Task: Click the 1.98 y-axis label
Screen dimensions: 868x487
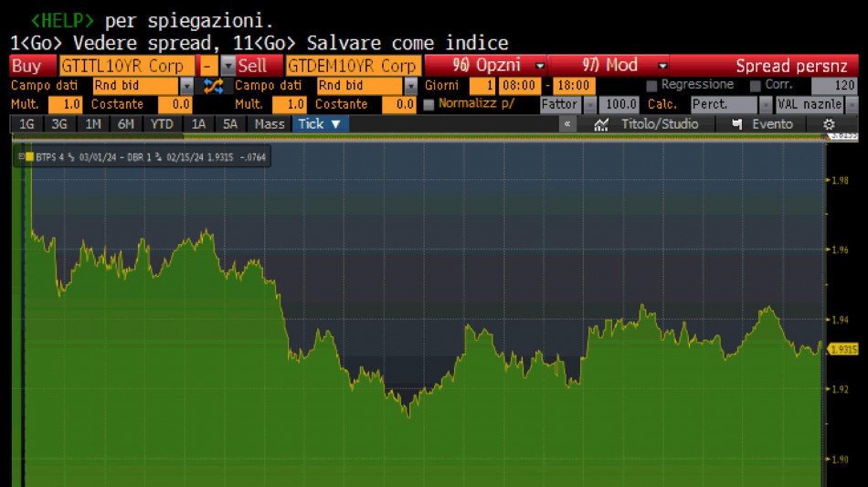Action: tap(840, 180)
